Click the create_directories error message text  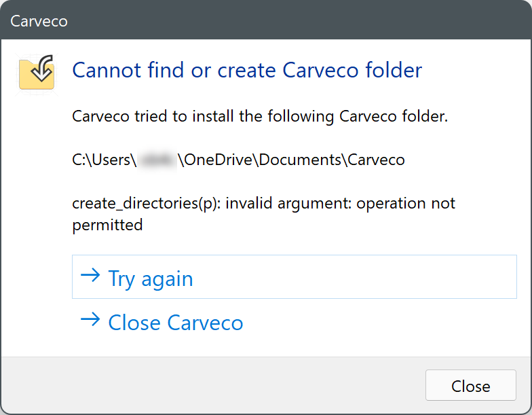click(263, 214)
